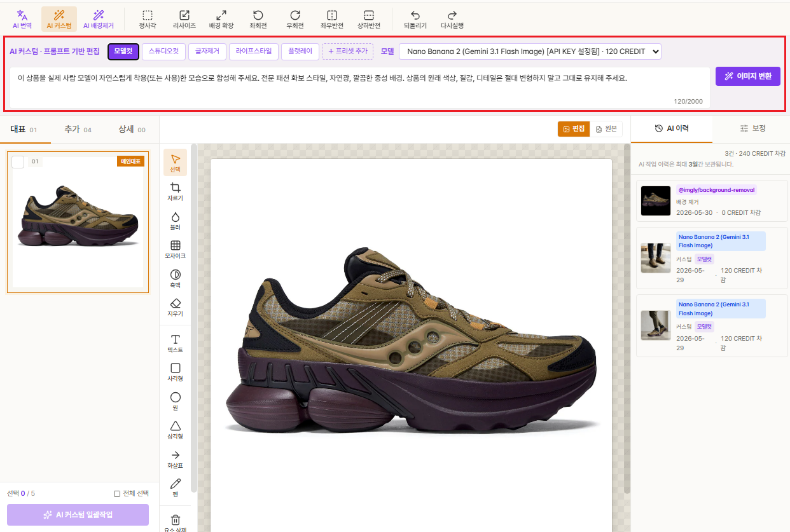Select the shoe thumbnail marked 메인대표
This screenshot has width=790, height=532.
point(78,222)
